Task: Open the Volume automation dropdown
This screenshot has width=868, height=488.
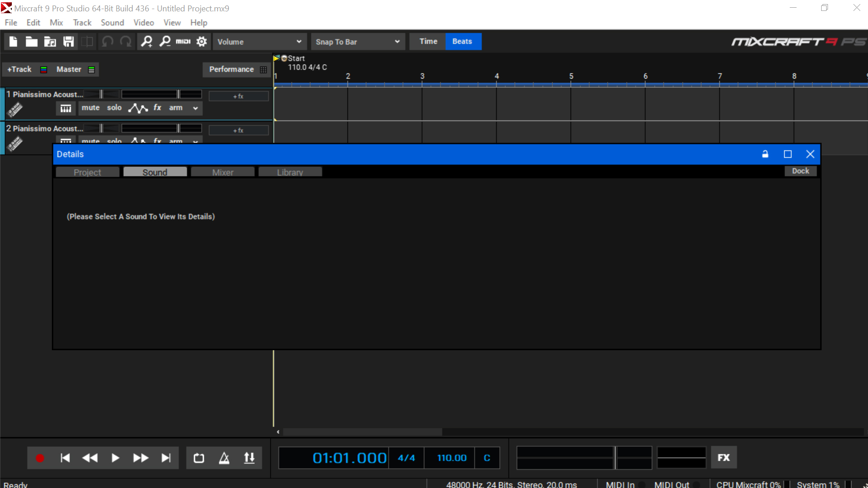Action: (x=260, y=42)
